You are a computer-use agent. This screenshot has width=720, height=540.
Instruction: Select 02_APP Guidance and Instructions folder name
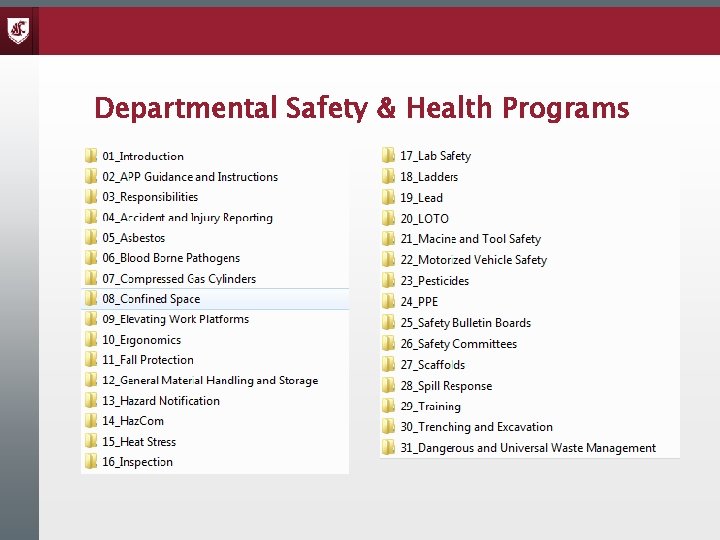coord(190,177)
